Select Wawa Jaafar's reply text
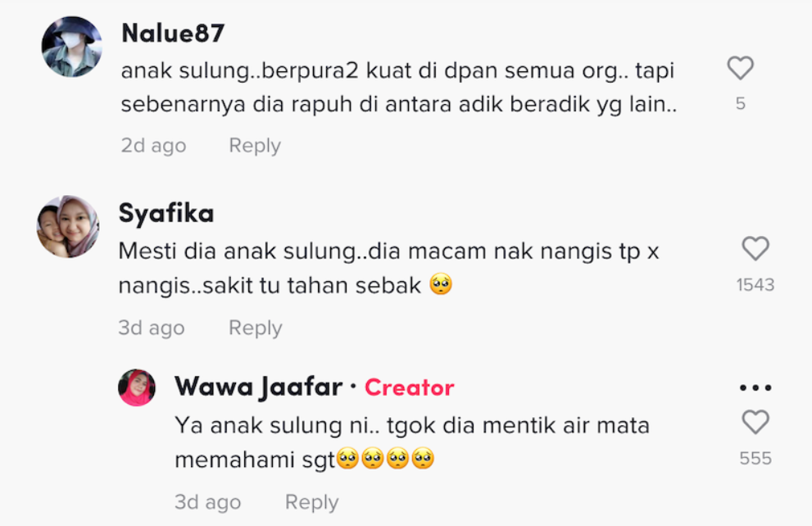Viewport: 812px width, 526px height. coord(411,442)
